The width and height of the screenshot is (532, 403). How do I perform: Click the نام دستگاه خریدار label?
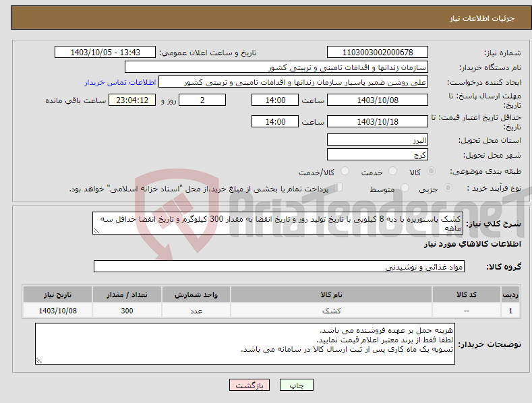(x=490, y=67)
